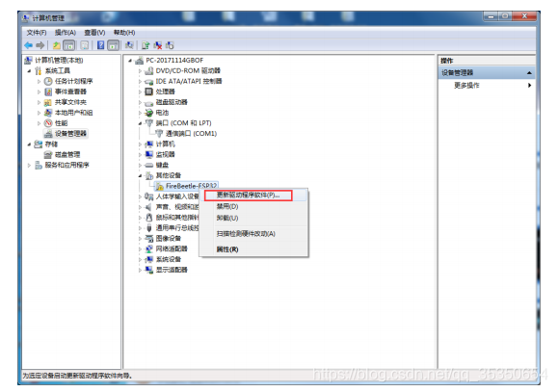Select 计算机管理(本地) root item

tap(59, 61)
